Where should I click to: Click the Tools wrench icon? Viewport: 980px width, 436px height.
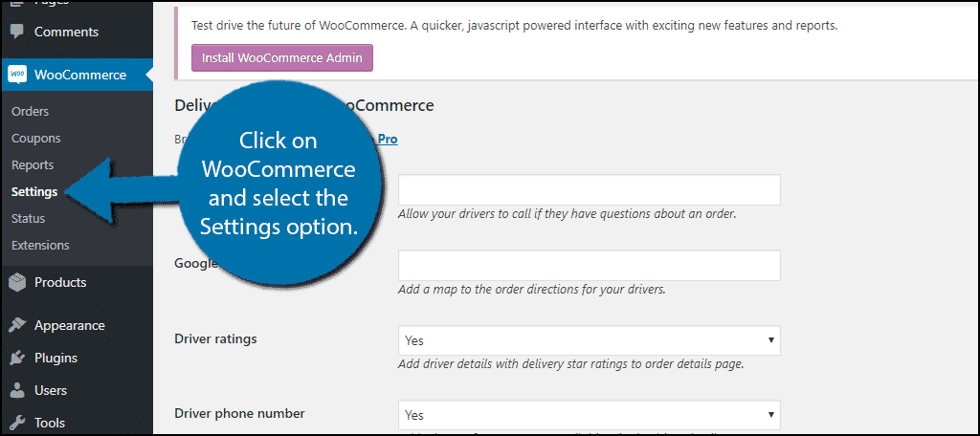point(17,423)
